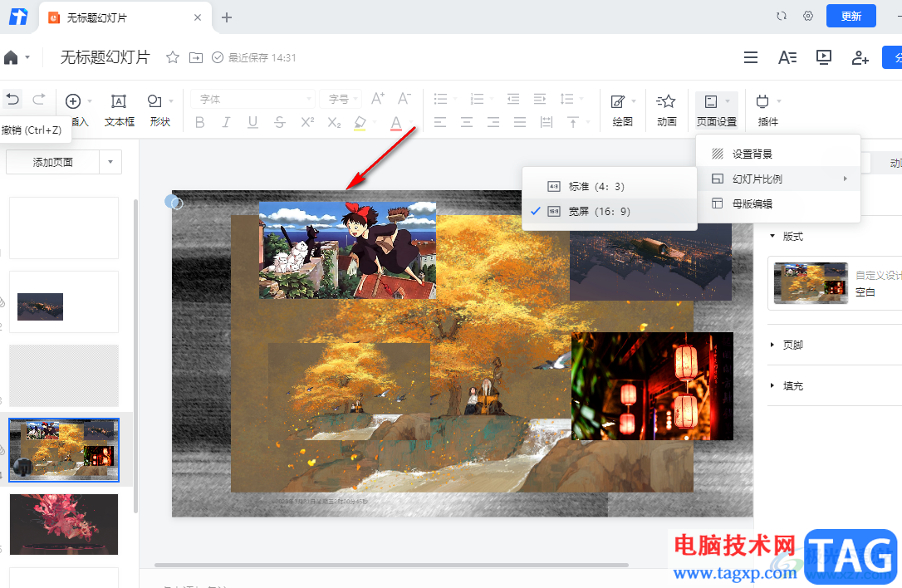Toggle strikethrough formatting
This screenshot has height=588, width=902.
(x=280, y=122)
